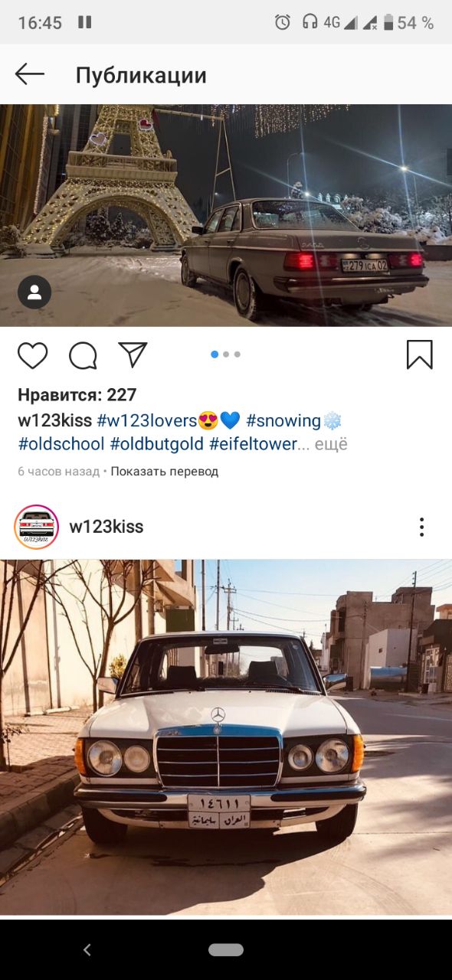Open the #eifeltower hashtag
The width and height of the screenshot is (452, 980).
(x=253, y=443)
